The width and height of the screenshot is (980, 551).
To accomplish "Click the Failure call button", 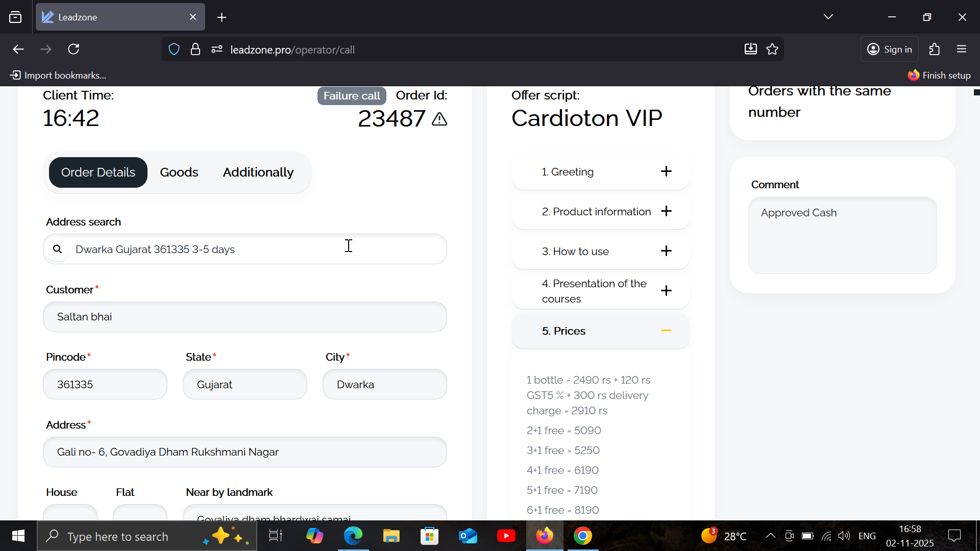I will tap(352, 96).
